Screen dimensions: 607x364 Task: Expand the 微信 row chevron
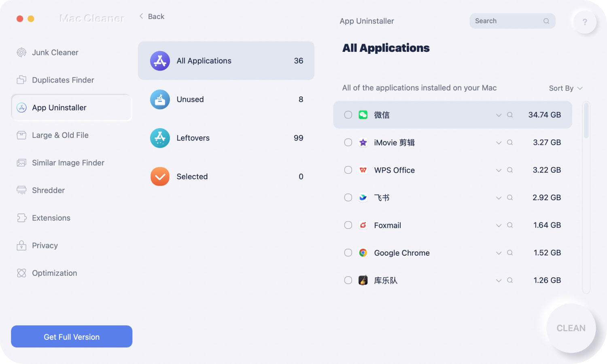tap(499, 115)
